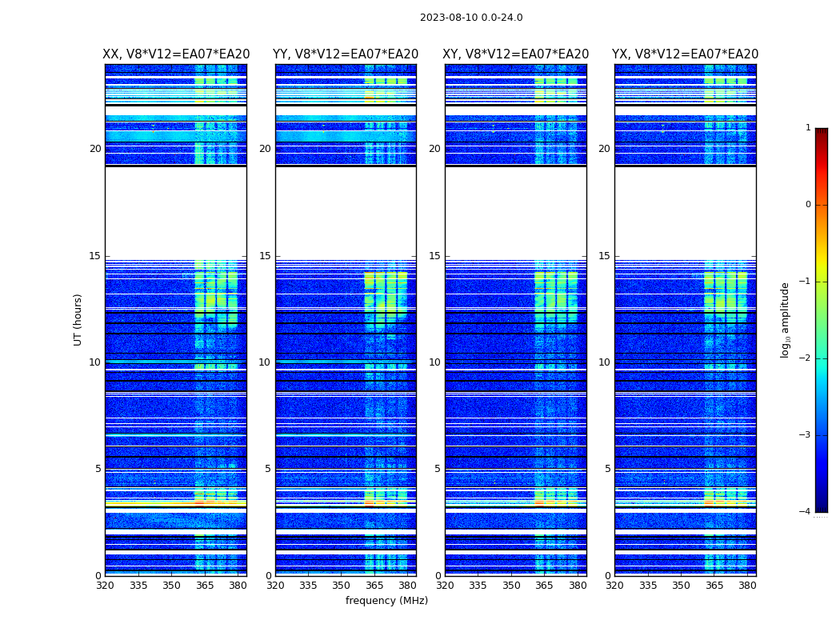Click the date title 2023-08-10 0.0-24.0
This screenshot has width=840, height=640.
pos(471,18)
